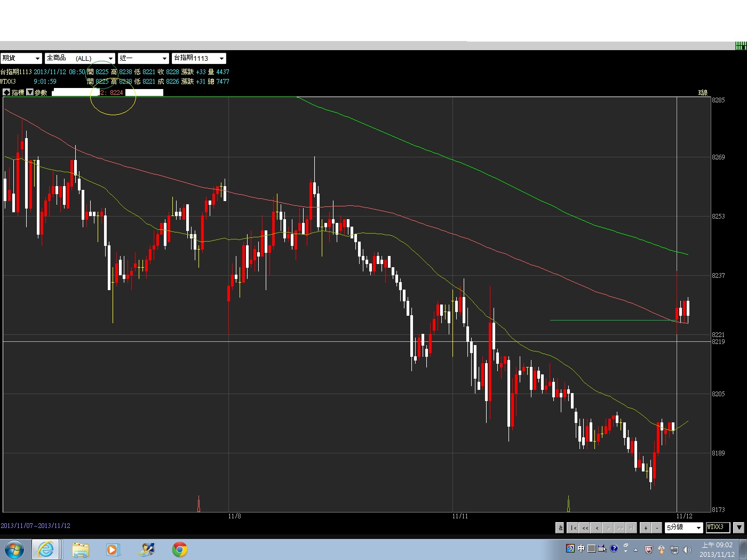Viewport: 747px width, 560px height.
Task: Open the media player taskbar icon
Action: [x=113, y=549]
